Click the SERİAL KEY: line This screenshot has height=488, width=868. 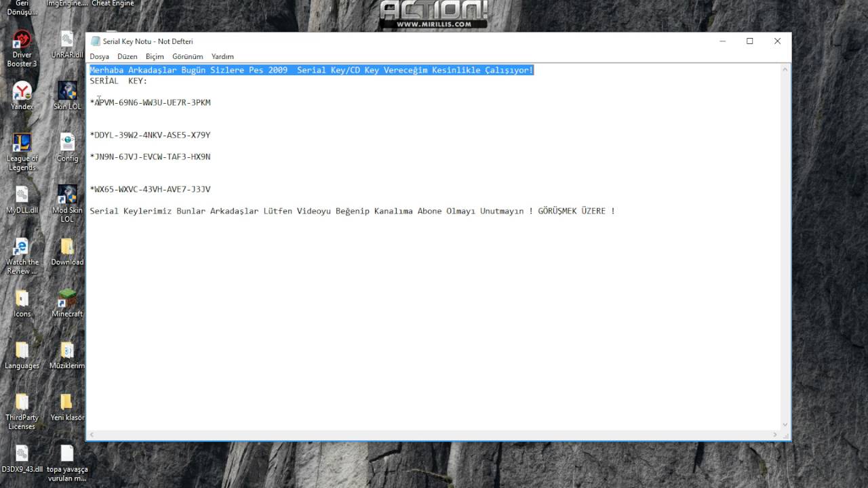(118, 81)
